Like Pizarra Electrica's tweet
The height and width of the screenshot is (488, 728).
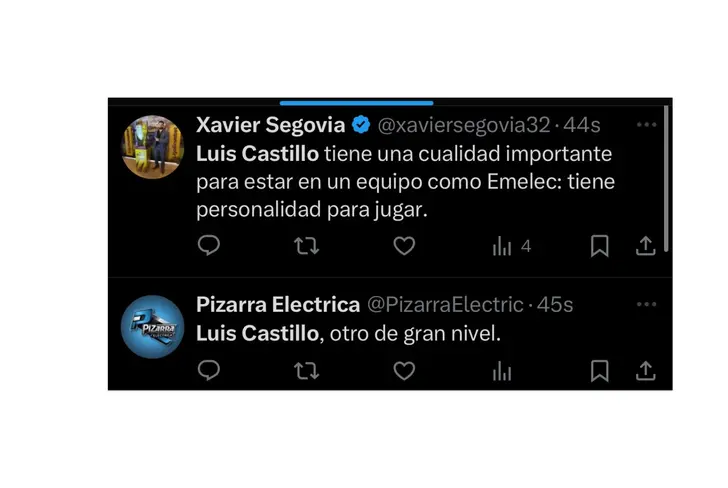click(x=404, y=371)
